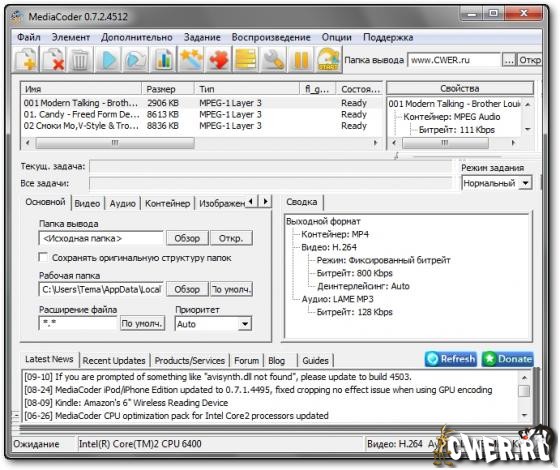Image resolution: width=560 pixels, height=470 pixels.
Task: Click the Тип column header
Action: click(x=247, y=89)
